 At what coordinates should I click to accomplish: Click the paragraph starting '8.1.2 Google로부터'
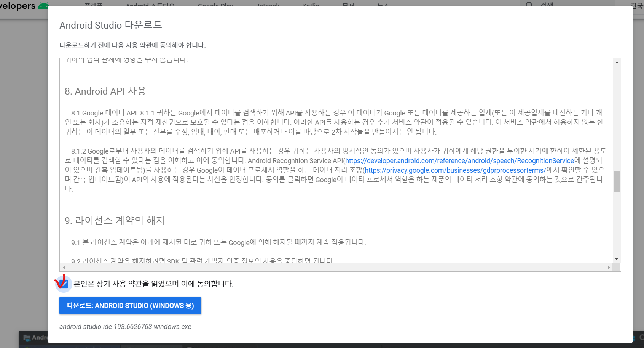click(x=335, y=170)
